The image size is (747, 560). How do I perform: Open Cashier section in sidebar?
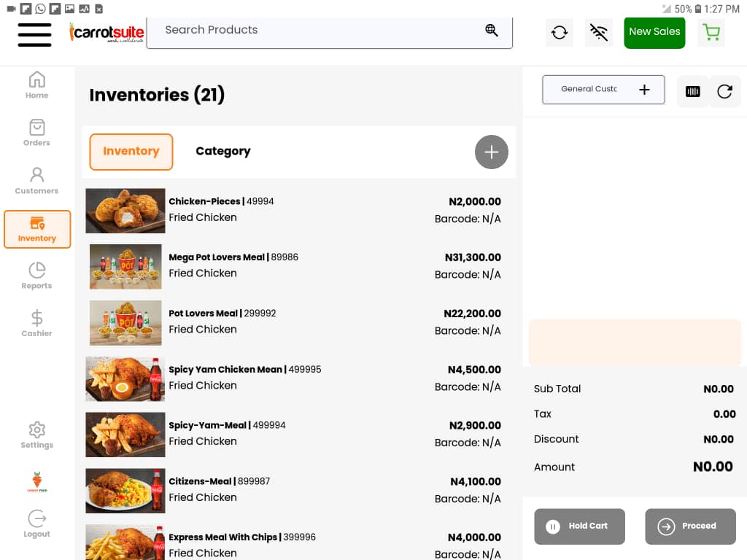(x=37, y=323)
